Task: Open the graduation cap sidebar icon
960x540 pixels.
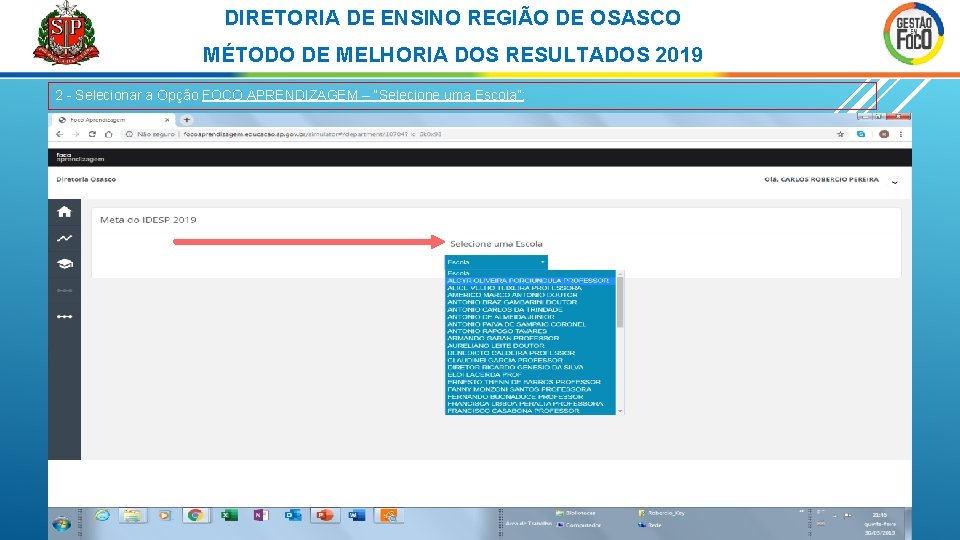Action: coord(64,264)
